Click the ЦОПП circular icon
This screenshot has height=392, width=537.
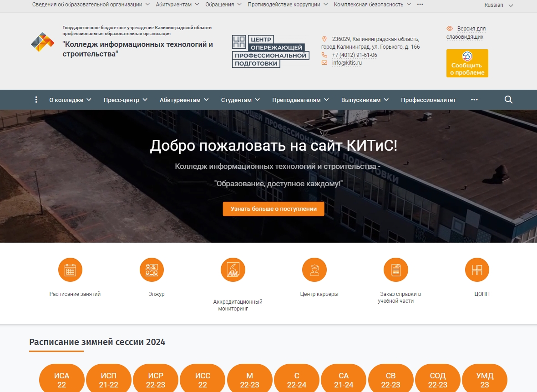pos(477,270)
